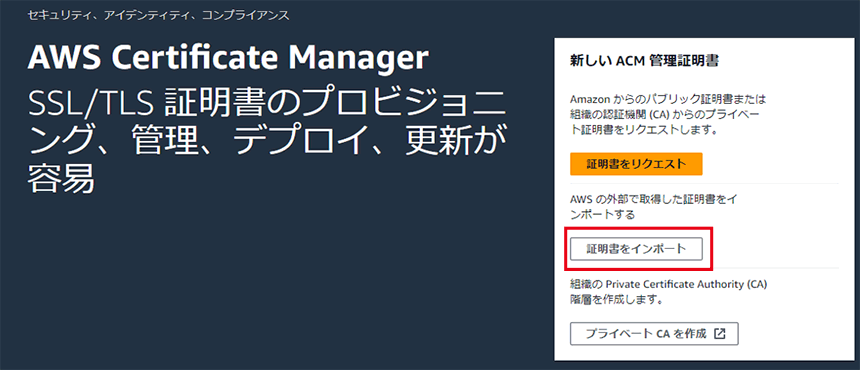Viewport: 860px width, 370px height.
Task: Click the orange 証明書をリクエスト button
Action: [x=636, y=163]
